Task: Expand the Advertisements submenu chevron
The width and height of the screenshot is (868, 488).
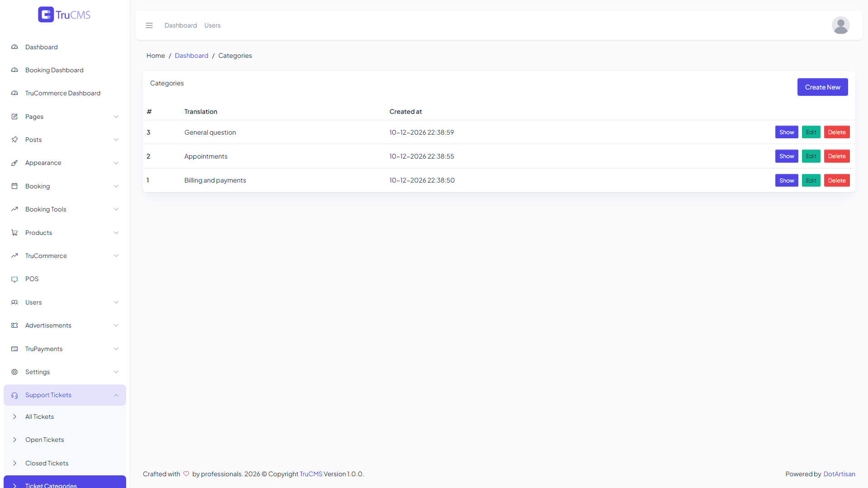Action: (x=116, y=325)
